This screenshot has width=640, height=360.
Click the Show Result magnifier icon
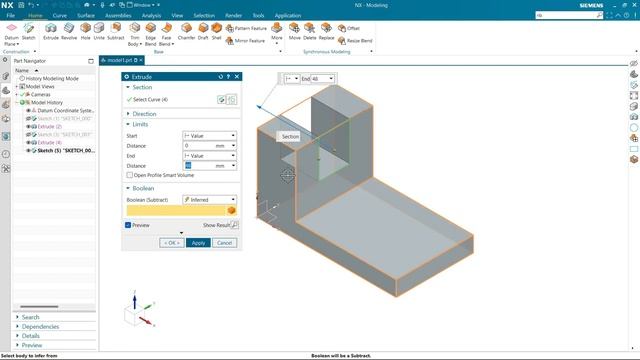tap(234, 225)
